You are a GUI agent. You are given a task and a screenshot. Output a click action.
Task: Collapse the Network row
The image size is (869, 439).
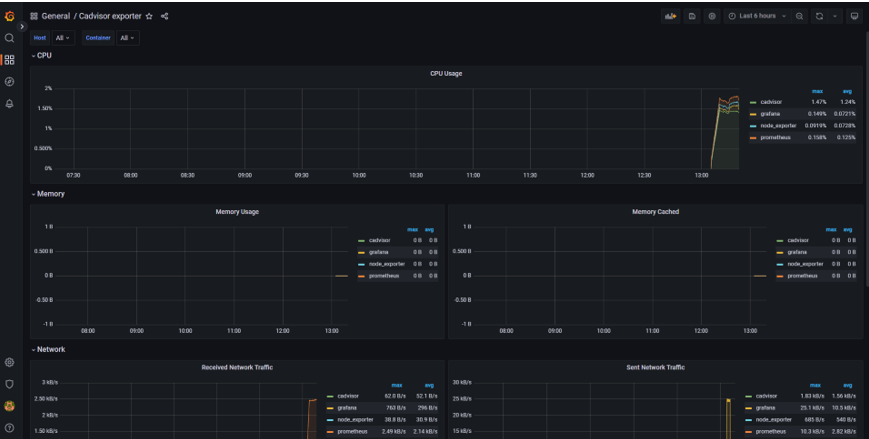(49, 349)
